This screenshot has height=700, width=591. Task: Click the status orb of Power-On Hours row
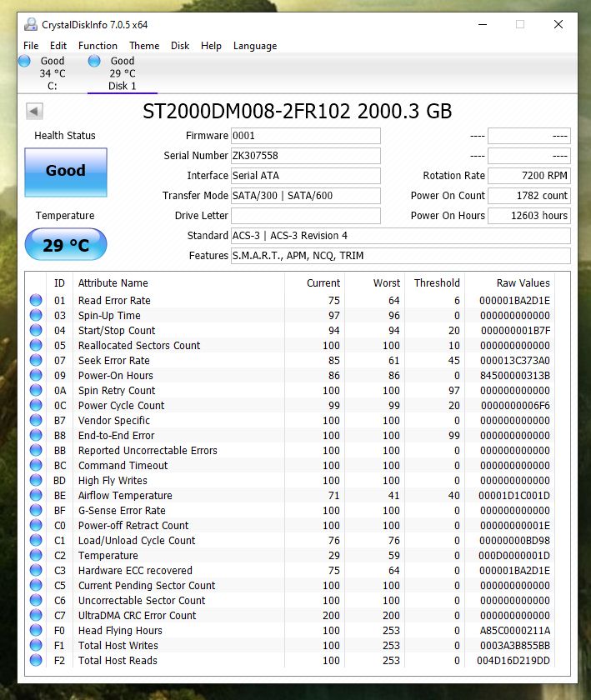[36, 376]
